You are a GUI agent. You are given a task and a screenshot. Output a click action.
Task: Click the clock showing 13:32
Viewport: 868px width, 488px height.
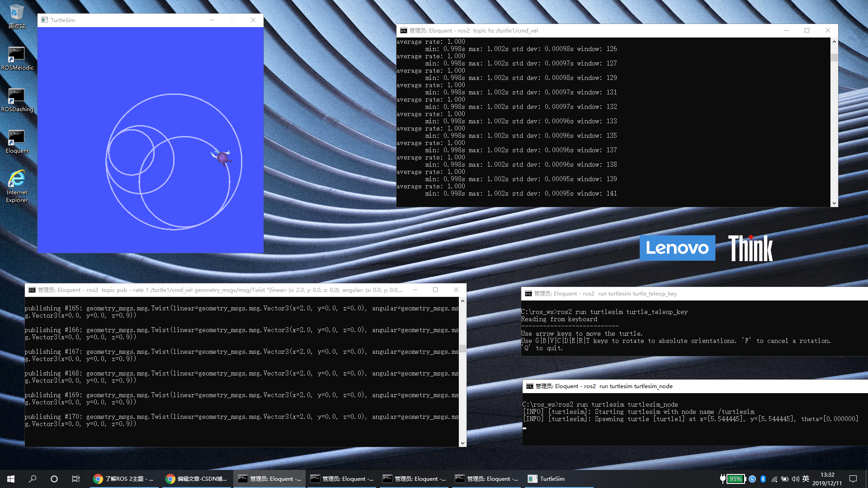[x=827, y=479]
